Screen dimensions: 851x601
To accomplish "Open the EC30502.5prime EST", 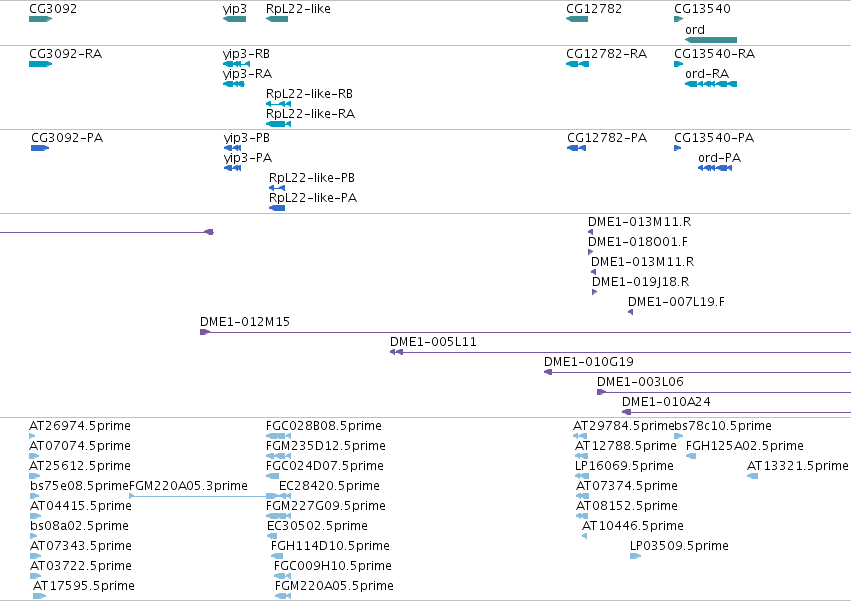I will (272, 537).
